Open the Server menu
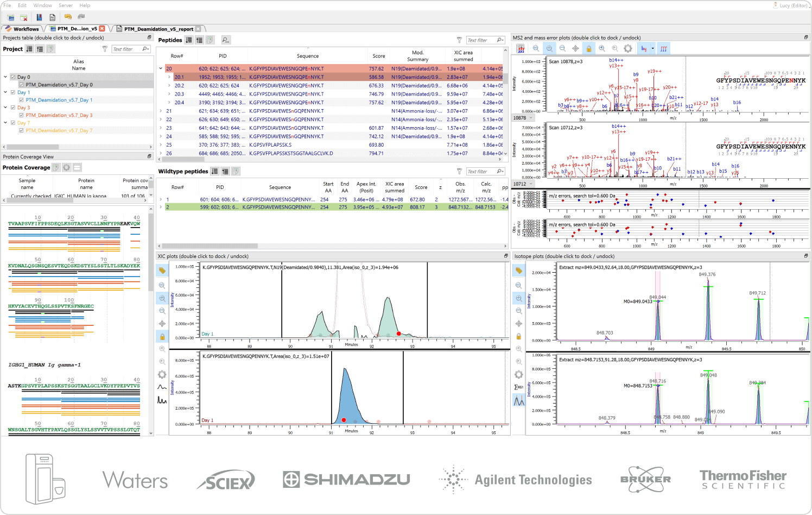Image resolution: width=812 pixels, height=515 pixels. point(66,5)
